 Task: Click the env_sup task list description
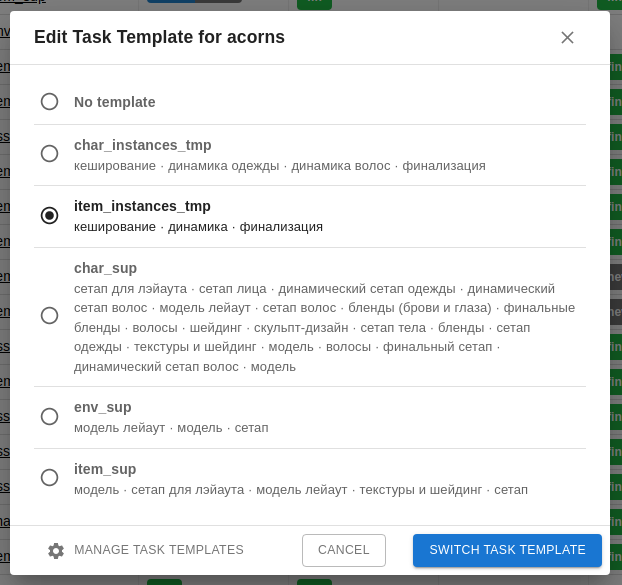pyautogui.click(x=171, y=428)
